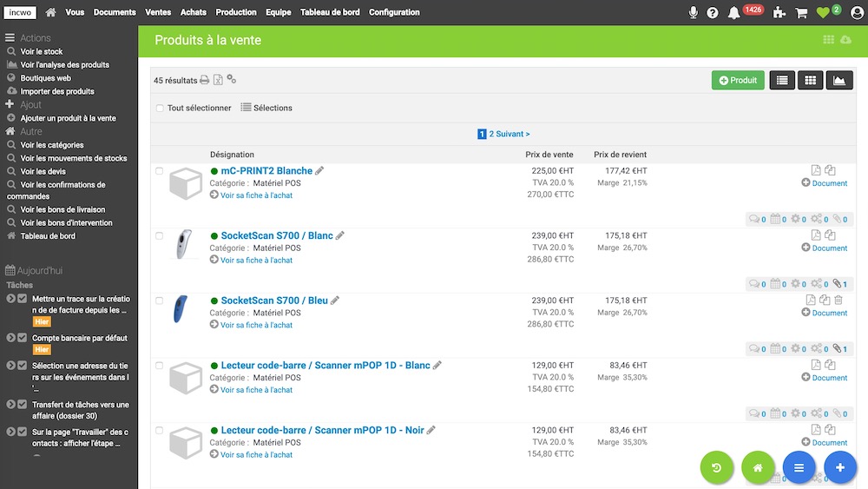
Task: Switch to grid view layout
Action: 811,80
